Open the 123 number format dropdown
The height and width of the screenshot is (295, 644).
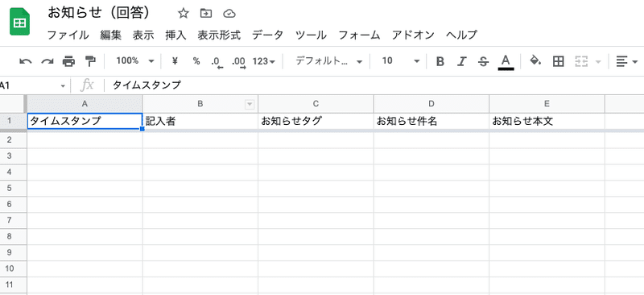tap(264, 61)
